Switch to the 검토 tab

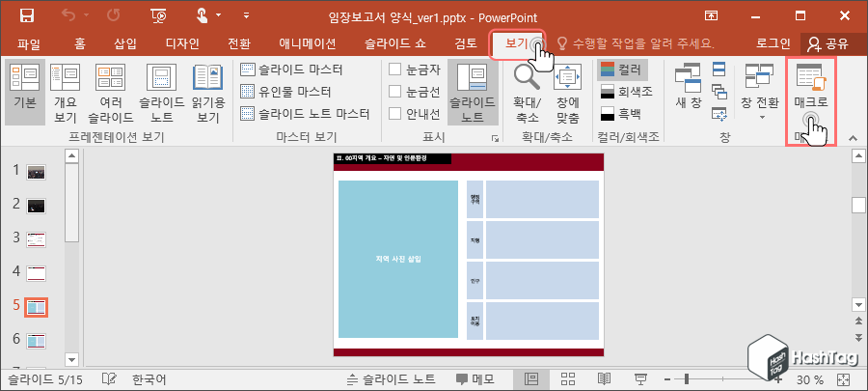coord(466,43)
